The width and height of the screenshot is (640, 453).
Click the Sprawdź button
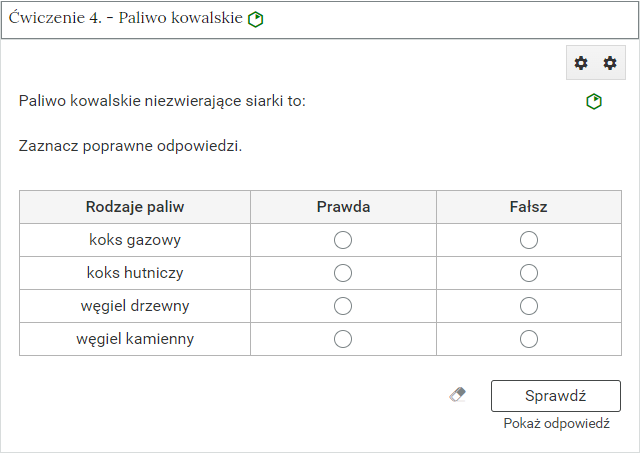(x=556, y=396)
